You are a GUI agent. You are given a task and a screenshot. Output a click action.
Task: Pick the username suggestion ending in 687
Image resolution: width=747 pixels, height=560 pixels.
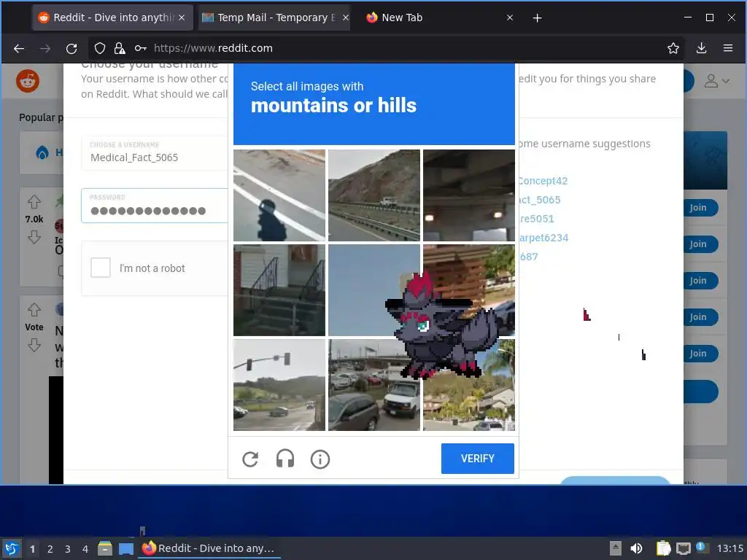click(528, 257)
